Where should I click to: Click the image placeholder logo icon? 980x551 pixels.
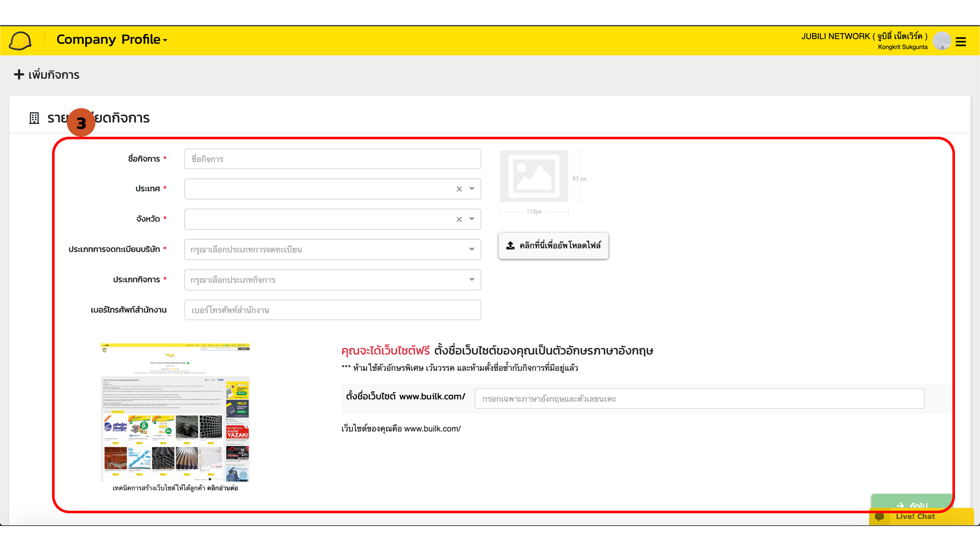click(534, 176)
